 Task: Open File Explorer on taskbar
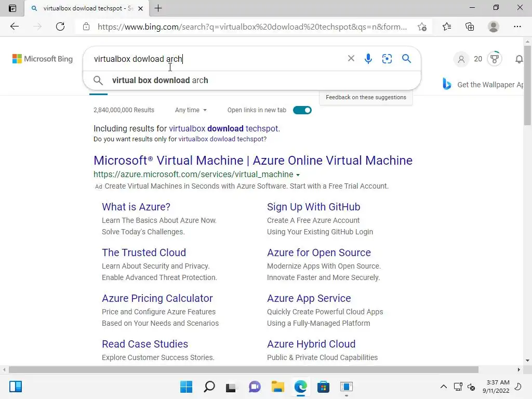click(277, 387)
